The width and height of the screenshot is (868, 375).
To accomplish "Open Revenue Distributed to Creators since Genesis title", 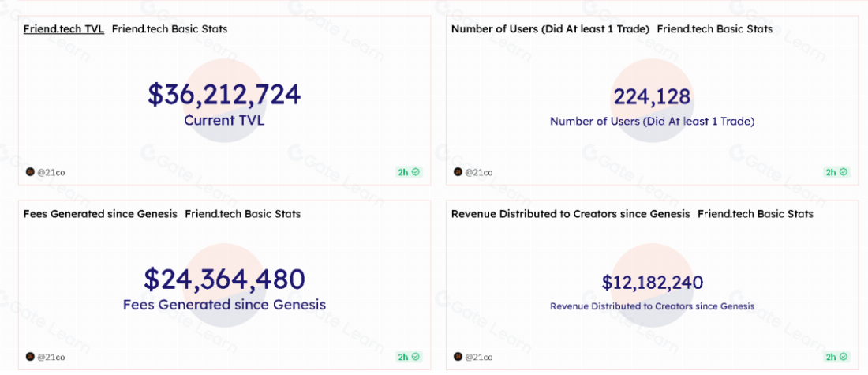I will tap(571, 214).
